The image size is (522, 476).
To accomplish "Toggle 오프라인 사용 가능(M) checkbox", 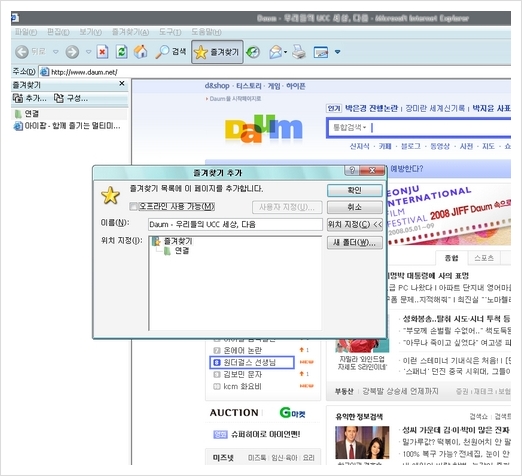I will (133, 207).
